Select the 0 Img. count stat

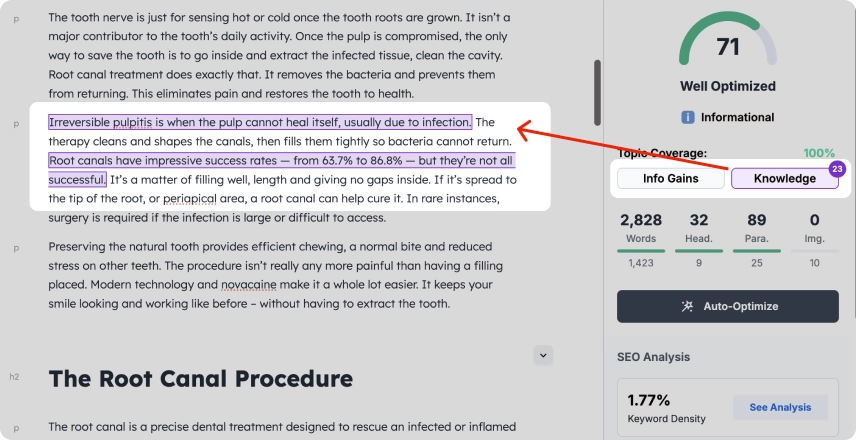point(814,227)
